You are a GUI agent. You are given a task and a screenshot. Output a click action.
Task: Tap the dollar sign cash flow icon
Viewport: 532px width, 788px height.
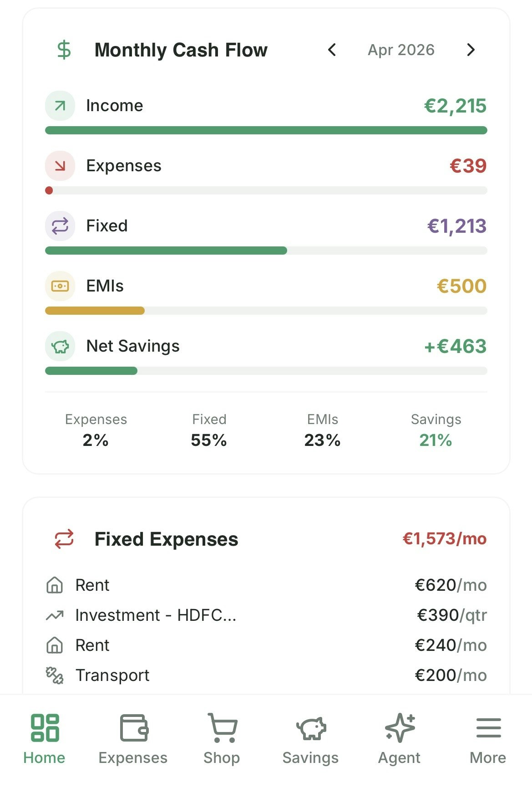pos(64,50)
